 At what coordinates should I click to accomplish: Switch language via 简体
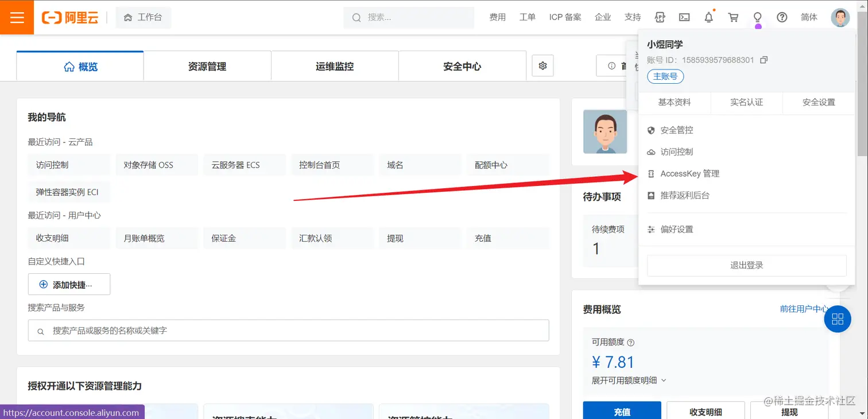click(809, 17)
